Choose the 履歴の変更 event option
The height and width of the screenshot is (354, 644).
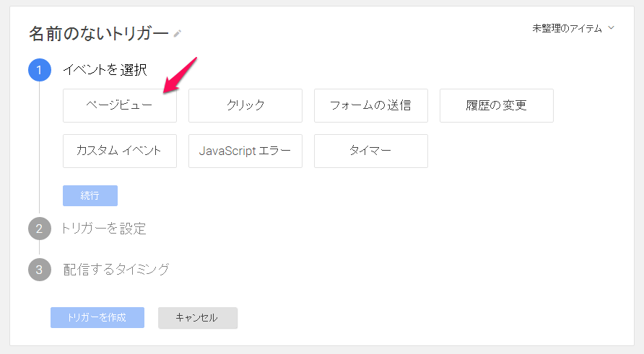click(497, 106)
